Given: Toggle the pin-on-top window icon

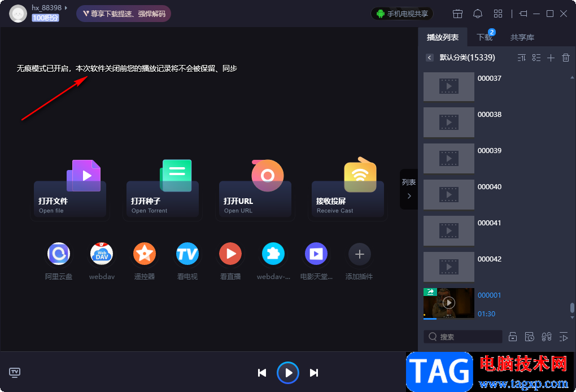Looking at the screenshot, I should click(x=523, y=14).
